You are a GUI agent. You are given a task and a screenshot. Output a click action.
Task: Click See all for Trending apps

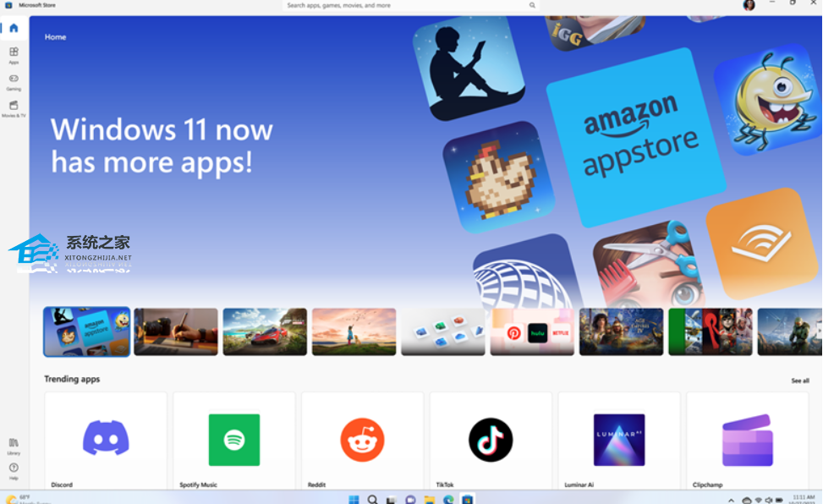pos(800,381)
